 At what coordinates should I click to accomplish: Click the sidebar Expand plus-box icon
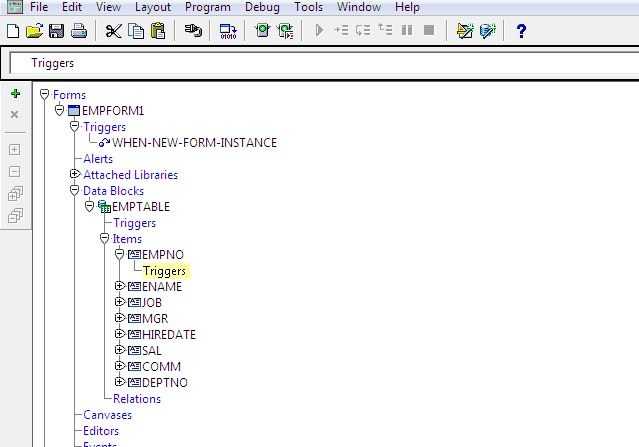tap(14, 150)
